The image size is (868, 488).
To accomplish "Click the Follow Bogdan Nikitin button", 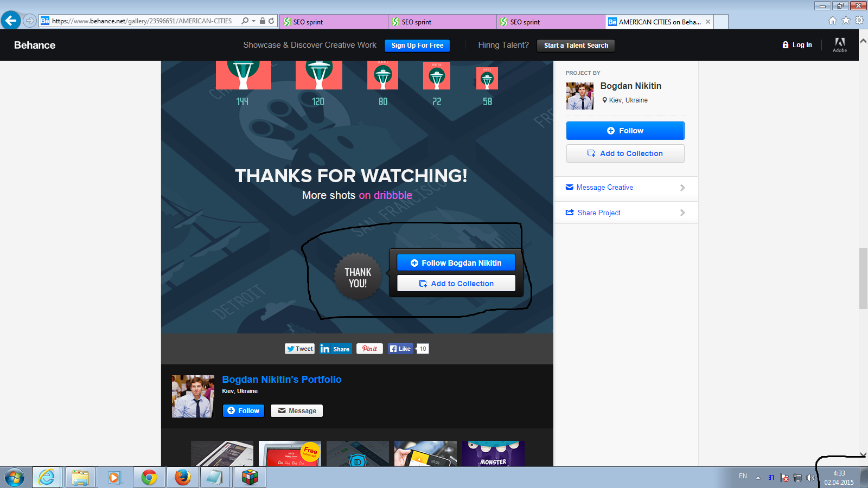I will point(456,263).
